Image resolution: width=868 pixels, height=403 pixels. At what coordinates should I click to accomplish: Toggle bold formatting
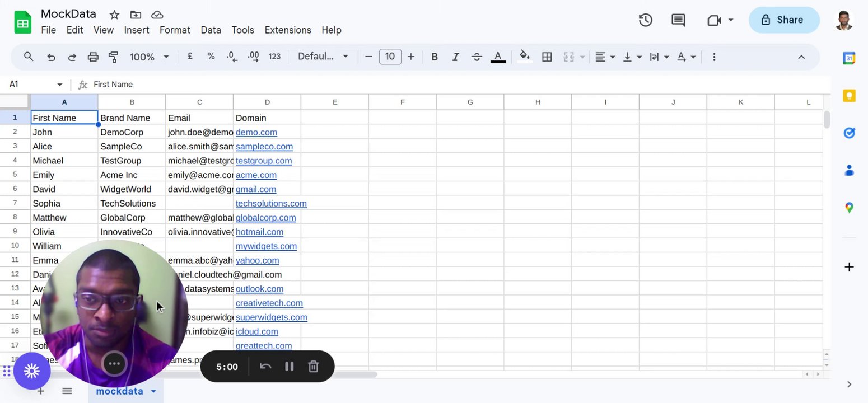435,57
